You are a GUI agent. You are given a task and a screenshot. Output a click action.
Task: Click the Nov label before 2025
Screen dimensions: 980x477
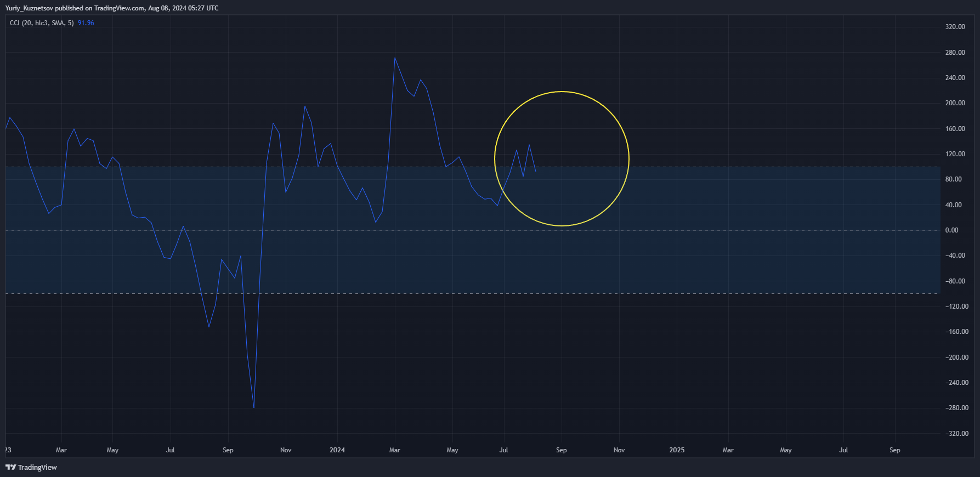tap(619, 450)
